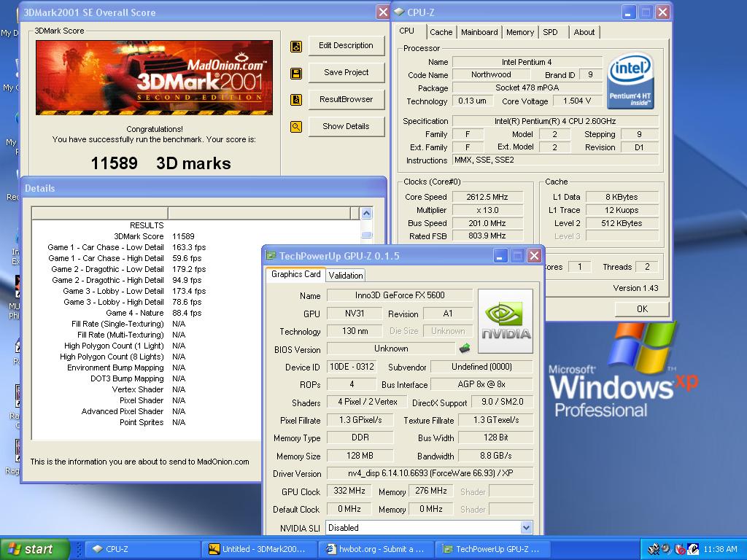Click the system tray clock showing 11:38 AM
This screenshot has width=747, height=560.
[720, 549]
